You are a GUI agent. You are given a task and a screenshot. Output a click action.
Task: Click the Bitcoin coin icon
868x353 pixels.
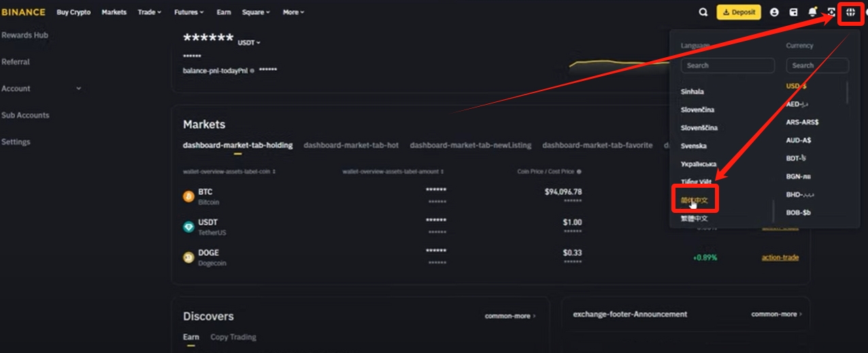[x=188, y=197]
